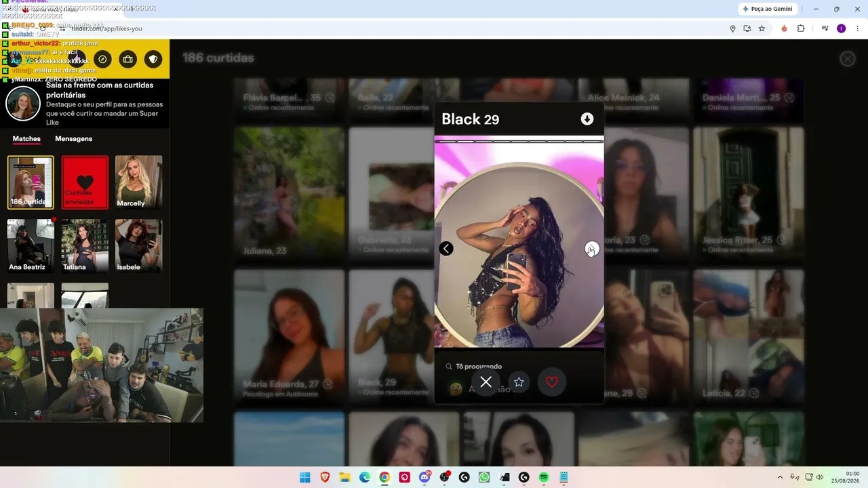Open Spotify from taskbar

(544, 478)
